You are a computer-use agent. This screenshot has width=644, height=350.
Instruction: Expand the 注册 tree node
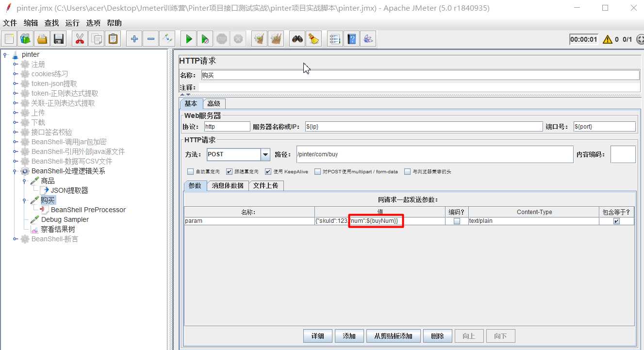click(15, 64)
